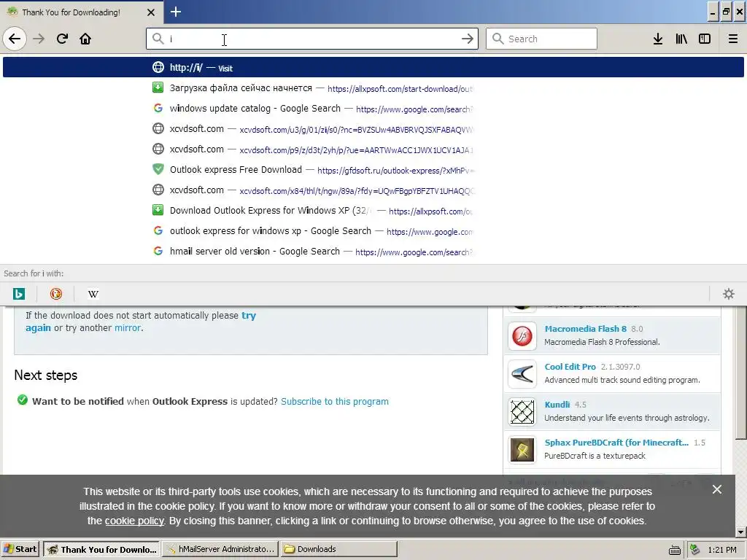
Task: Select Download Outlook Express for Windows XP suggestion
Action: point(373,211)
